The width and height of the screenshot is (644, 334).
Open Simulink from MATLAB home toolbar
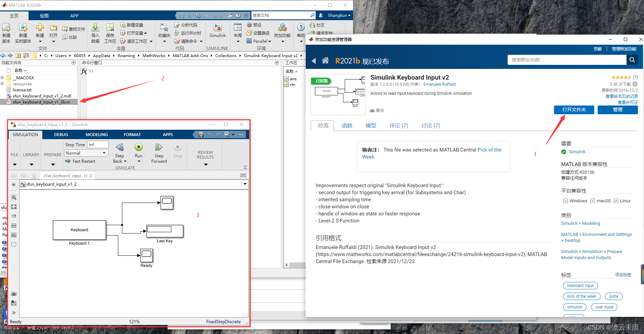click(217, 31)
